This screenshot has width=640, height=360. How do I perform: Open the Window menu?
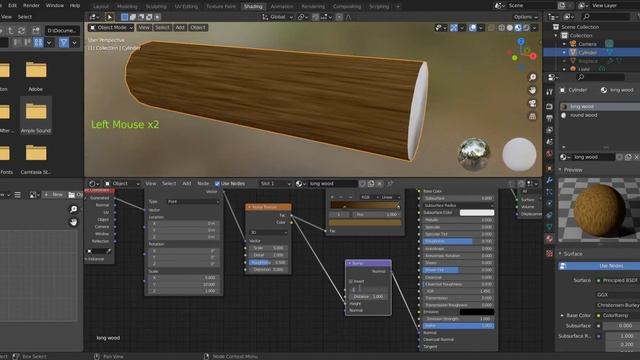[x=55, y=5]
